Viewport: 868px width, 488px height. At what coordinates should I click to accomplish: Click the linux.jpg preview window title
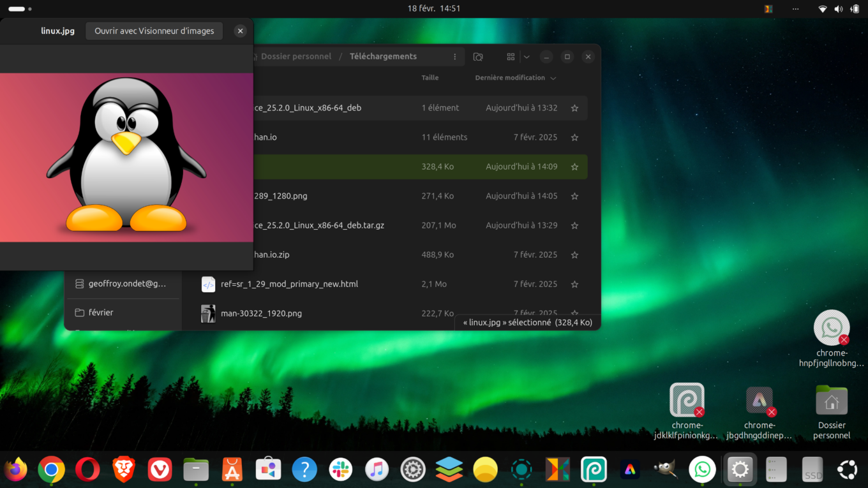click(x=57, y=31)
